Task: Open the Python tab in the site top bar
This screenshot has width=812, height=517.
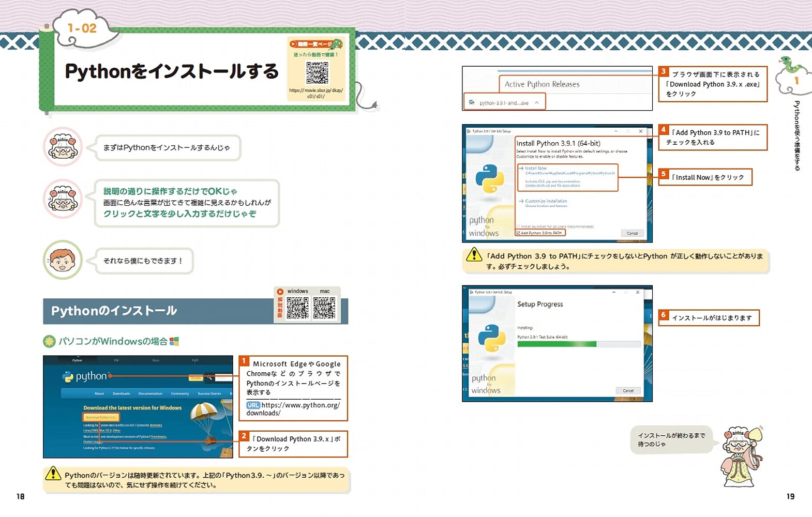Action: pos(77,360)
